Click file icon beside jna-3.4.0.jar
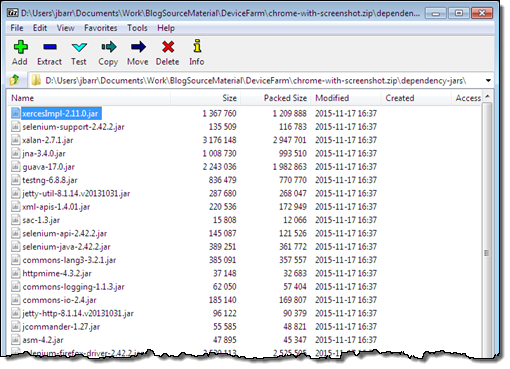 click(15, 153)
